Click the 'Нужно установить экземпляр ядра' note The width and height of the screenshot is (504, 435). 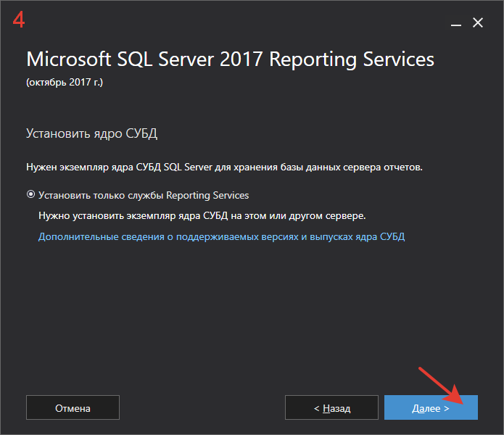(x=202, y=215)
